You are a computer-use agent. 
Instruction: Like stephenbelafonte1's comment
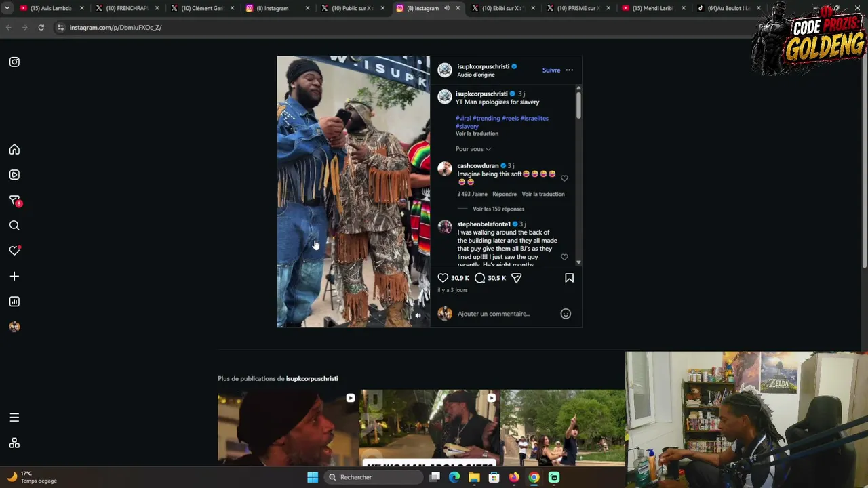click(x=564, y=257)
